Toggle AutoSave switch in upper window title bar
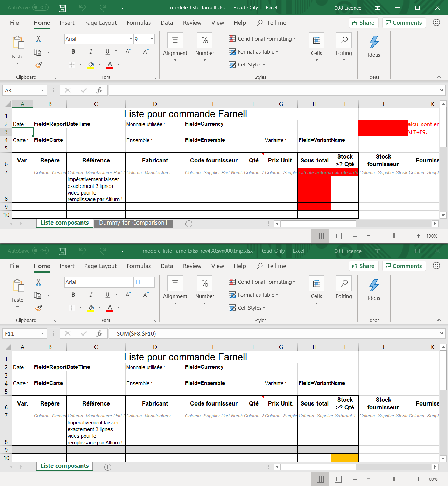Image resolution: width=448 pixels, height=486 pixels. (x=40, y=8)
